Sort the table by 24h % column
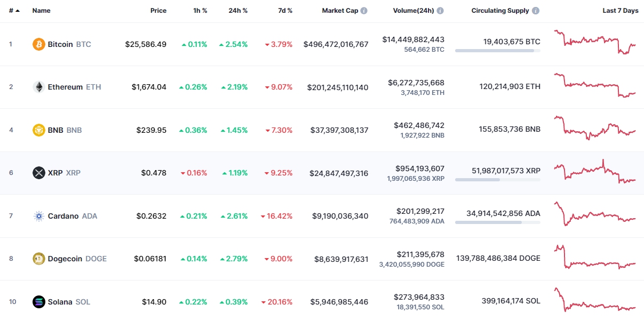This screenshot has width=644, height=320. click(x=238, y=11)
